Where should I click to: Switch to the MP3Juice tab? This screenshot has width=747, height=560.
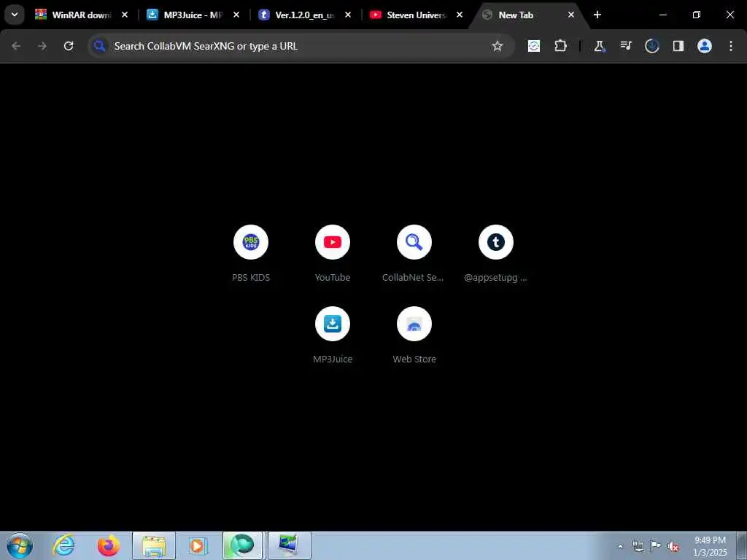coord(193,15)
